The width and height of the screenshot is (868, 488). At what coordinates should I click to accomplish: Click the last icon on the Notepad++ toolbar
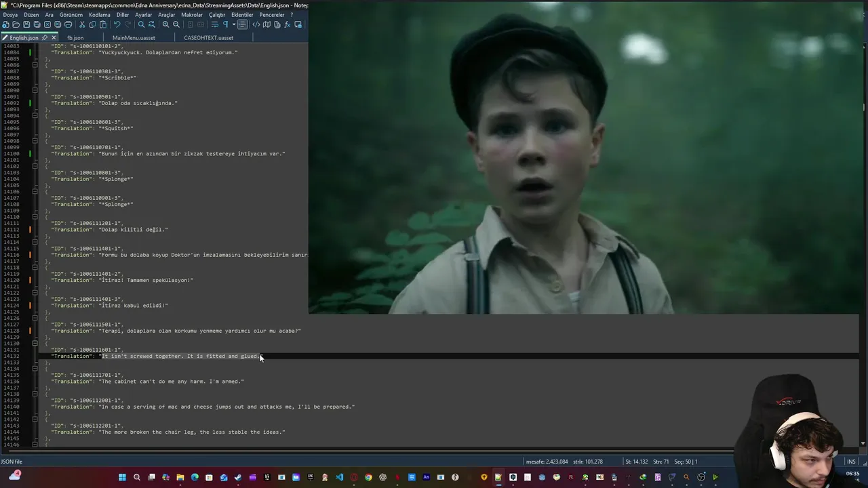click(298, 24)
